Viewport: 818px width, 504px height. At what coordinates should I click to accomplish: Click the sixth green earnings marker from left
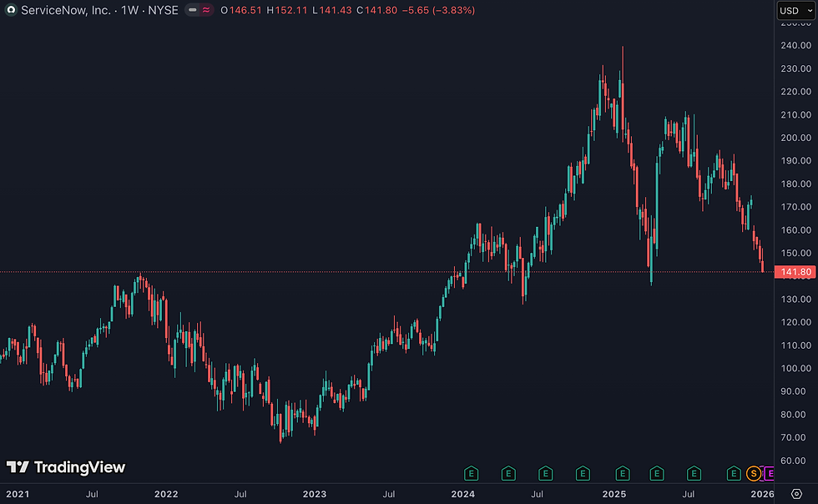click(x=657, y=474)
